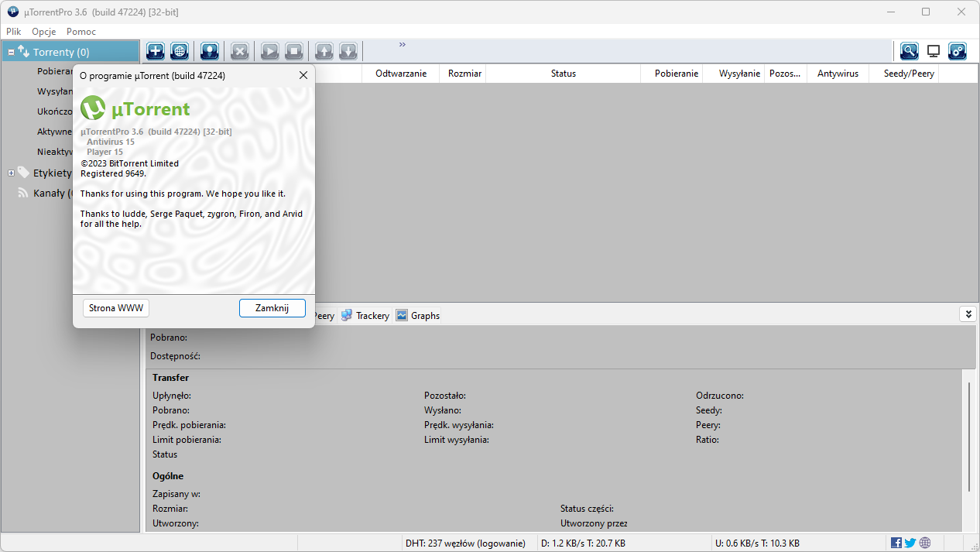
Task: Click the Move Up Queue arrow icon
Action: coord(324,51)
